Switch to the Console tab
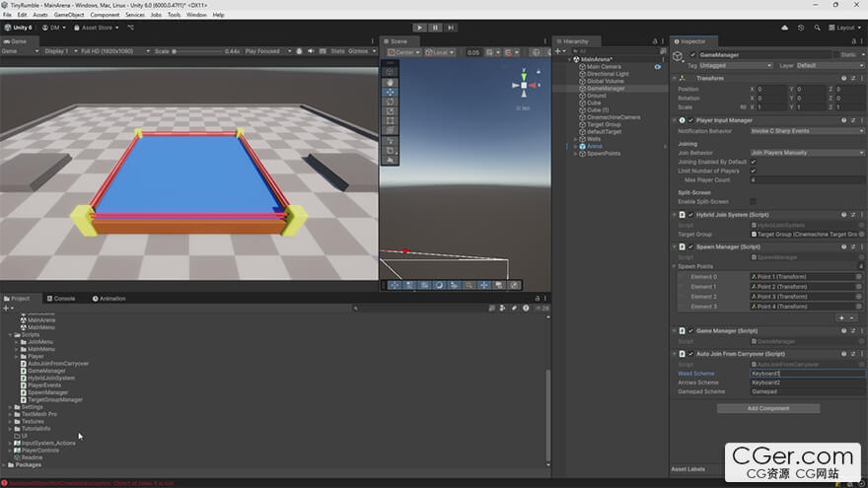The width and height of the screenshot is (868, 488). click(x=60, y=298)
